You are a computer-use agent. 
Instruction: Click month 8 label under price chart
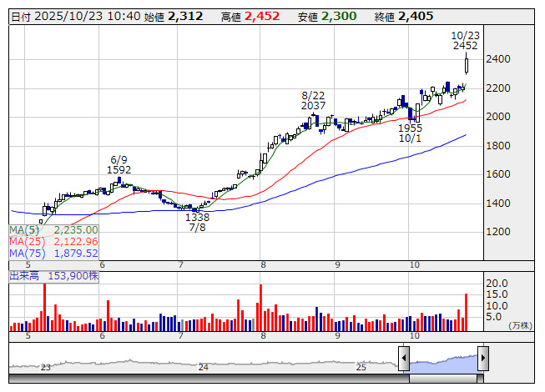coord(263,265)
